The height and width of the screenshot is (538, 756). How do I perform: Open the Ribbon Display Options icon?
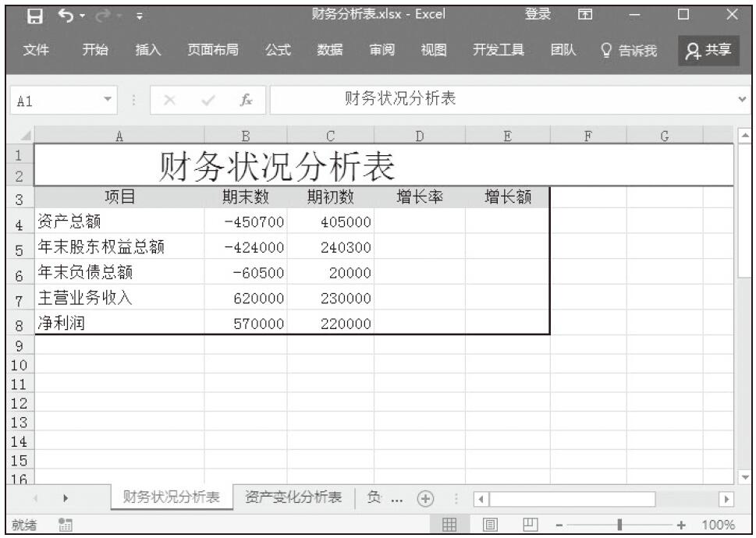click(x=584, y=16)
